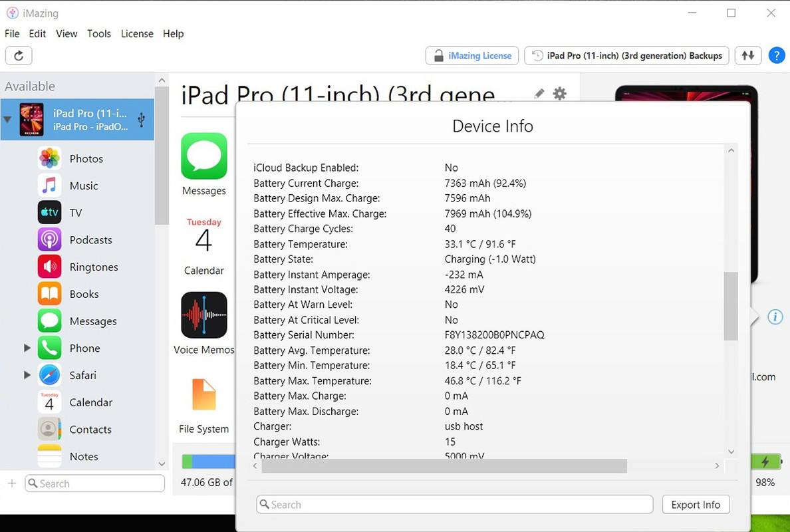Open device settings gear icon

[560, 93]
